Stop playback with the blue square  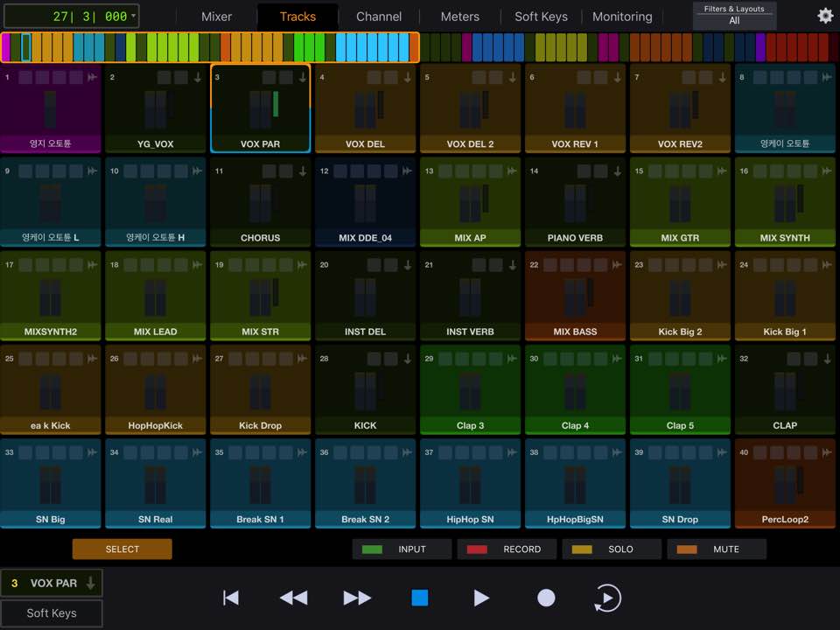pyautogui.click(x=419, y=598)
